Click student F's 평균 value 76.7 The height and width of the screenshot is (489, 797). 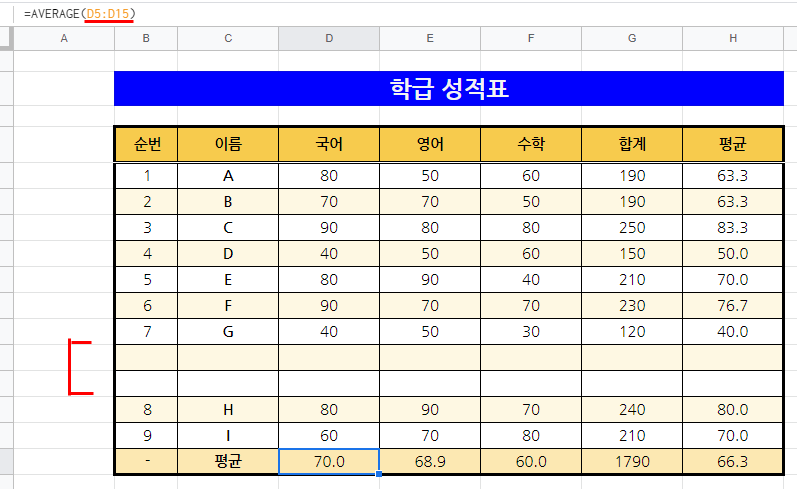732,305
